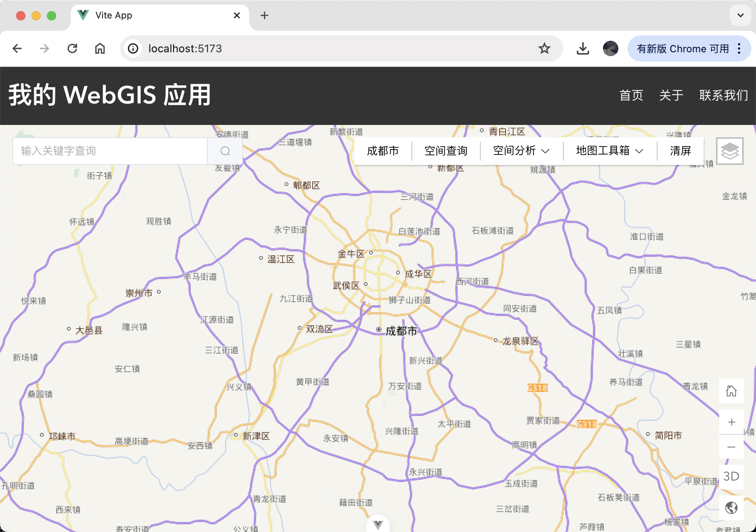
Task: Select the Vite App browser tab
Action: point(160,15)
